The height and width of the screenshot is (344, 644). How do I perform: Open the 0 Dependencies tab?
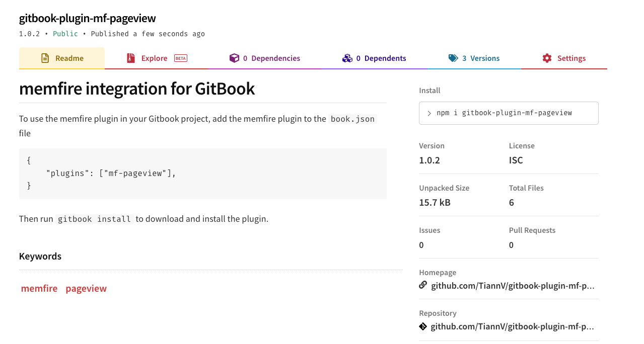(x=271, y=58)
